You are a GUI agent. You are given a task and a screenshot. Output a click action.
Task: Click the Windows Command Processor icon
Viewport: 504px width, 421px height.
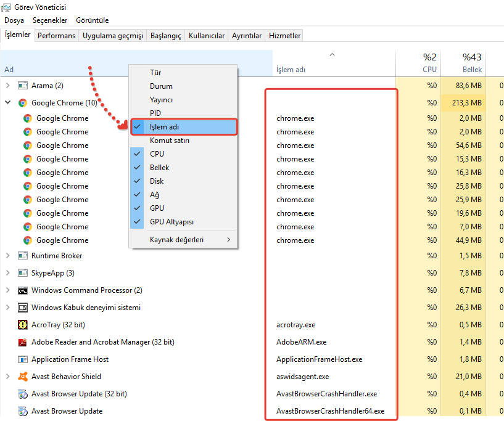(x=23, y=290)
